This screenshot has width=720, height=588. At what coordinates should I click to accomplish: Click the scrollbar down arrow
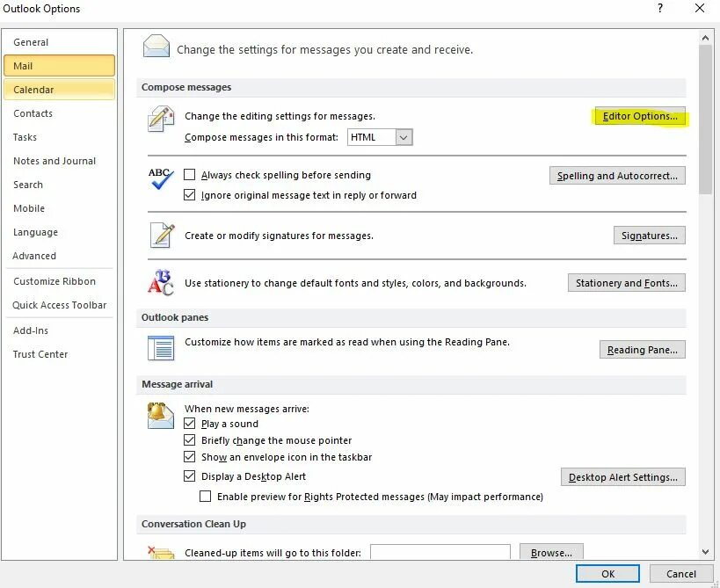pyautogui.click(x=705, y=552)
